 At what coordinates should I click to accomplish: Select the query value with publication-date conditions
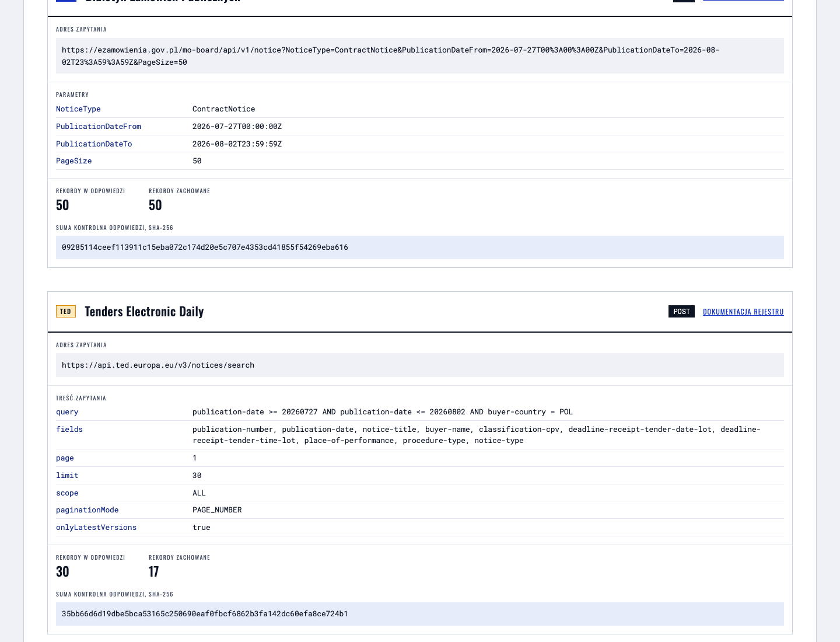[383, 412]
